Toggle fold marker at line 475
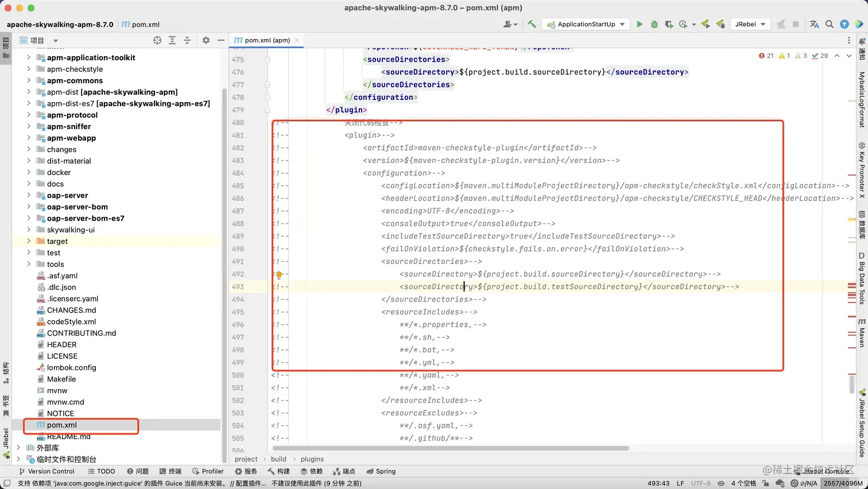The height and width of the screenshot is (489, 868). [268, 60]
